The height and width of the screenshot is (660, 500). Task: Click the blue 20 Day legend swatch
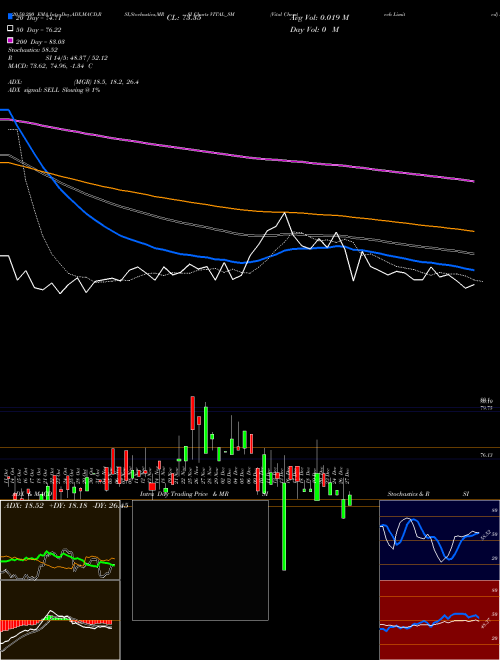pos(10,17)
